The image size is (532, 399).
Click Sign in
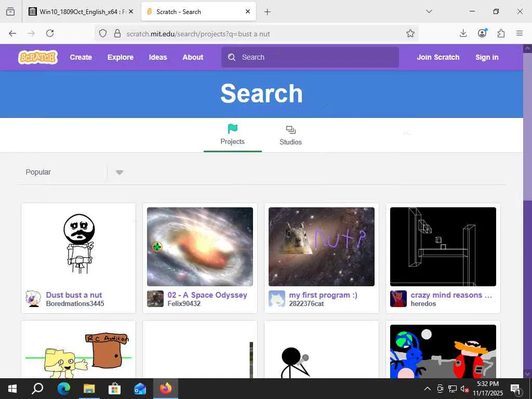(487, 57)
